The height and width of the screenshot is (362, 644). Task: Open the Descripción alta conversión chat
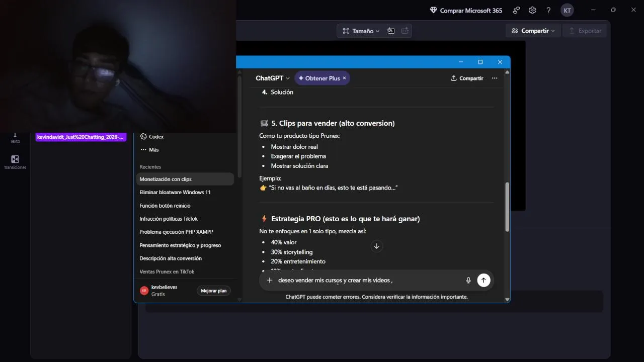(x=185, y=258)
